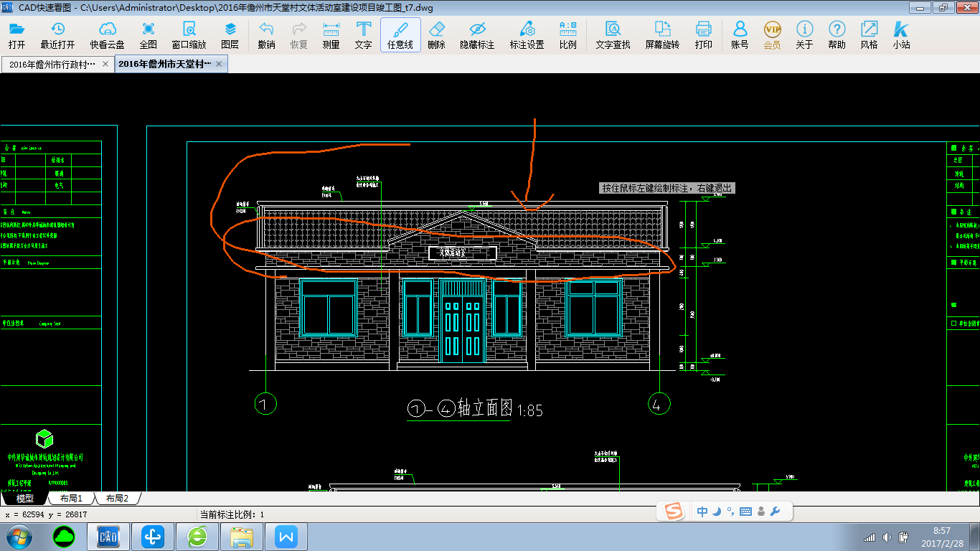Switch to 2016年儋州市行政村 file tab
This screenshot has height=551, width=980.
click(x=52, y=64)
